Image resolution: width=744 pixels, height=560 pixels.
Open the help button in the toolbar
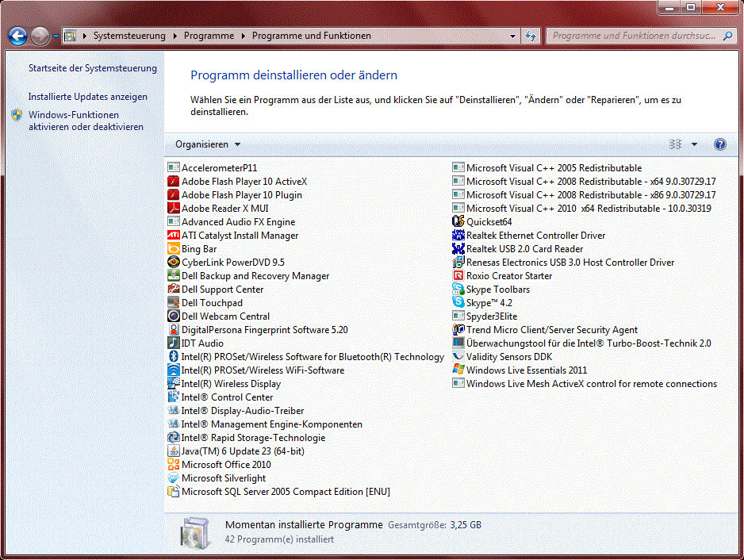pyautogui.click(x=719, y=144)
